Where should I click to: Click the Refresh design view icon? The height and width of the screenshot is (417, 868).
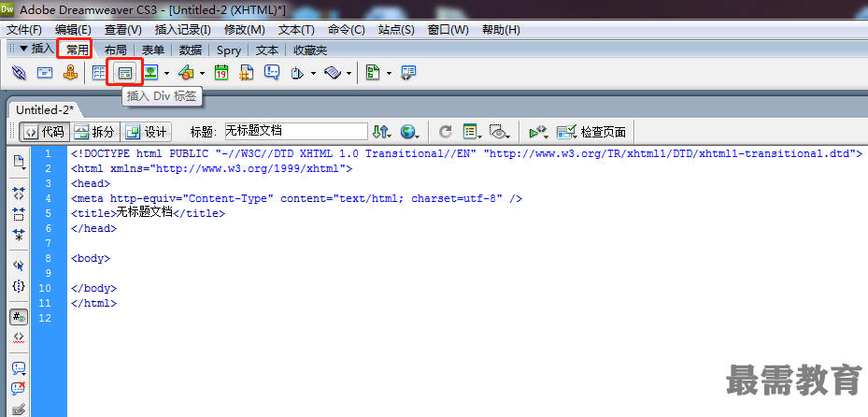[445, 132]
